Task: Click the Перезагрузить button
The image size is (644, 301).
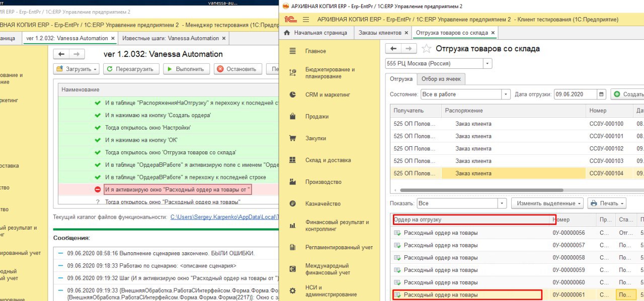Action: 132,69
